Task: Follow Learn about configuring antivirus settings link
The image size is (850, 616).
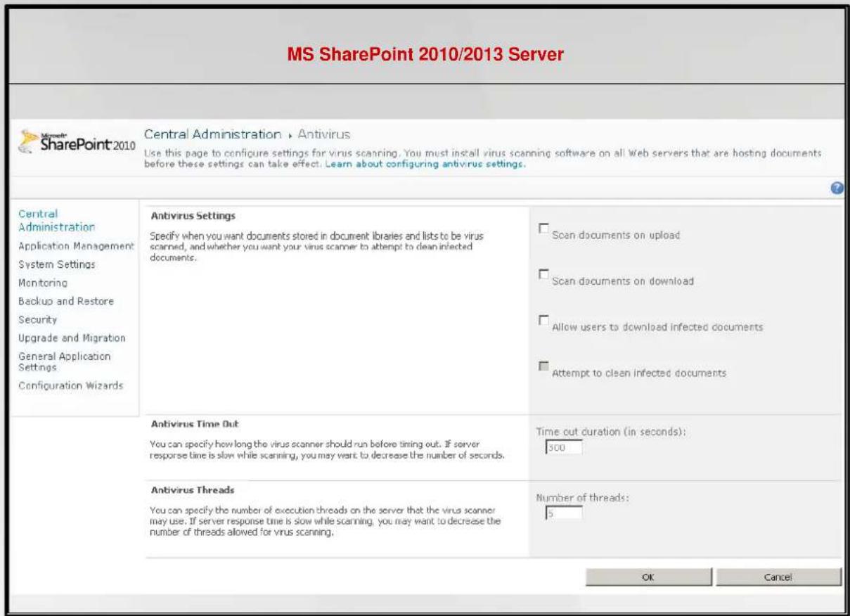Action: (x=425, y=164)
